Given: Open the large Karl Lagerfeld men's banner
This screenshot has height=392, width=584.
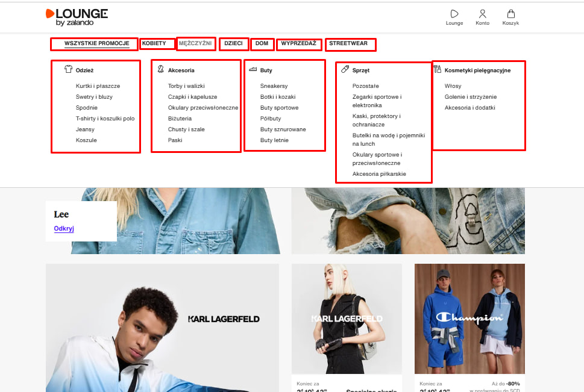Looking at the screenshot, I should click(x=162, y=328).
